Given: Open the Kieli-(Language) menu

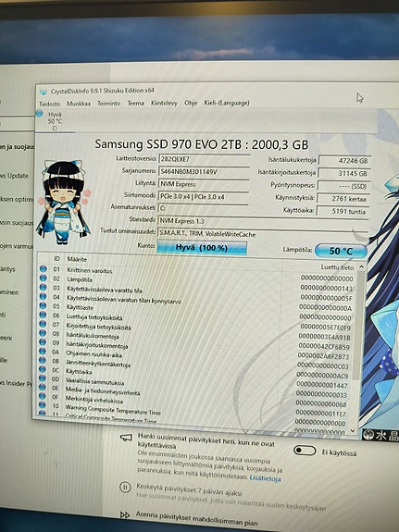Looking at the screenshot, I should (x=227, y=103).
